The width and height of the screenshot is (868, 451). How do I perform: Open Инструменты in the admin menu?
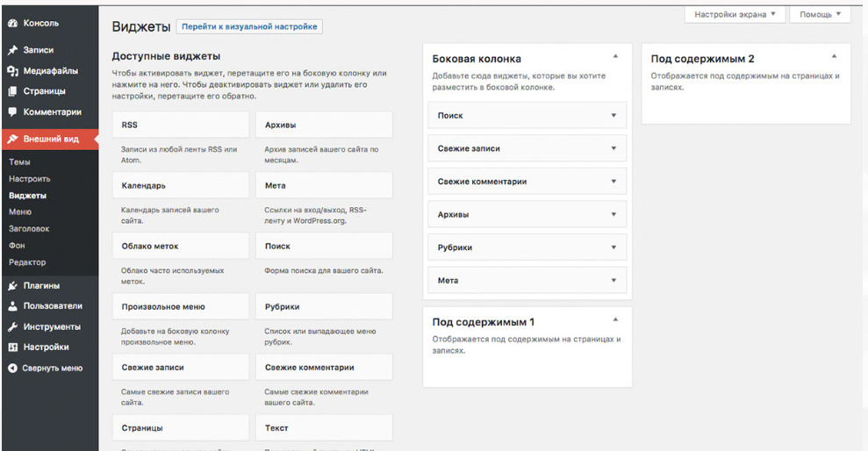click(52, 327)
